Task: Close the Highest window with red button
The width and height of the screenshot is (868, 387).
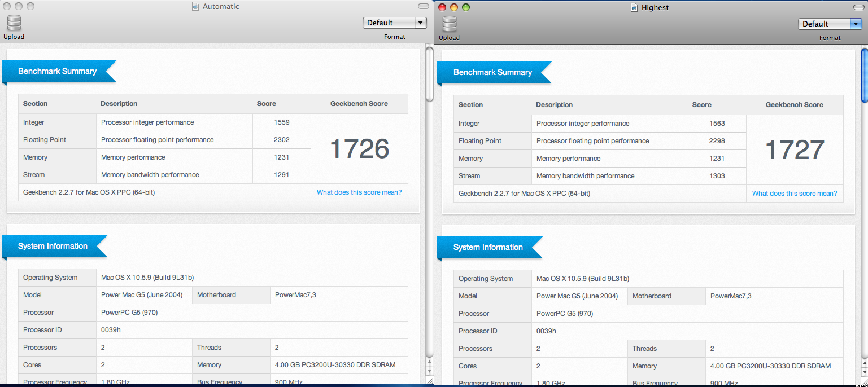Action: (x=442, y=7)
